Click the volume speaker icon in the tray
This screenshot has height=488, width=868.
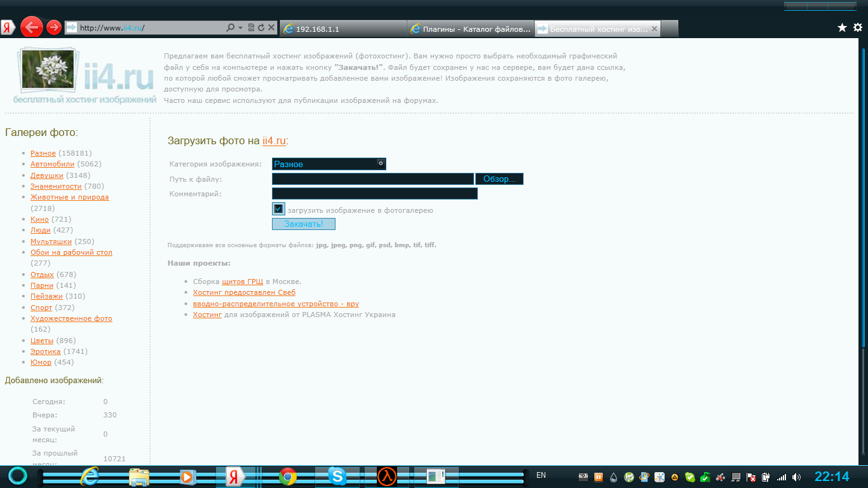[797, 477]
